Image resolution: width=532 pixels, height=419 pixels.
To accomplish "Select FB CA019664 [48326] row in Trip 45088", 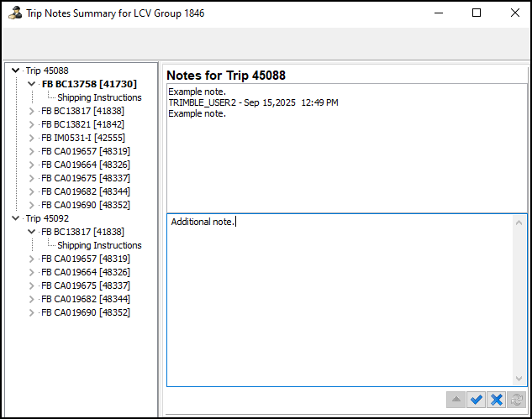I will tap(86, 165).
